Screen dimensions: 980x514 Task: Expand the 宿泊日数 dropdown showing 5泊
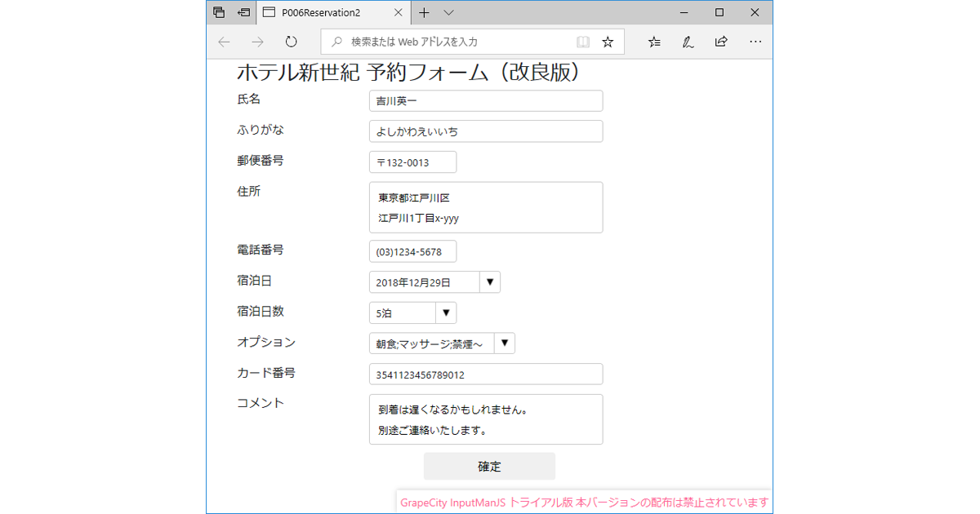(x=446, y=312)
